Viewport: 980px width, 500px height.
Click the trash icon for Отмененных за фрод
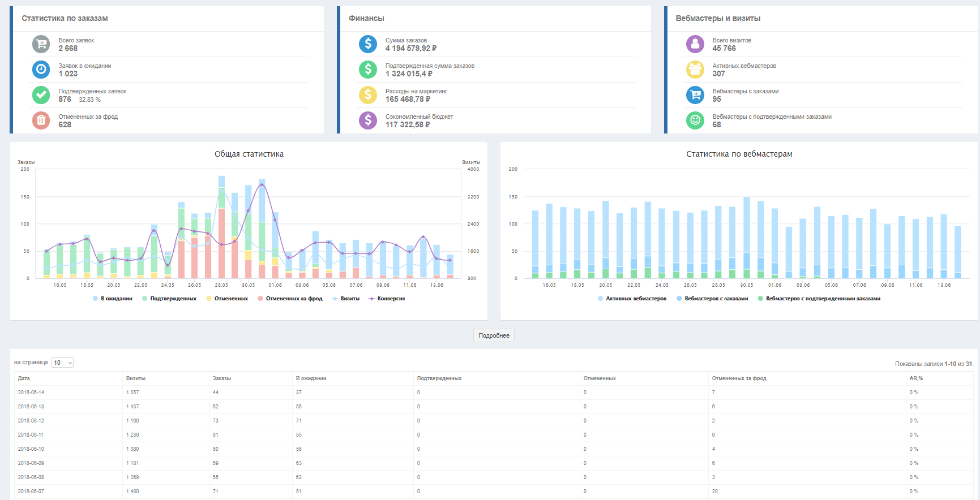(x=41, y=120)
